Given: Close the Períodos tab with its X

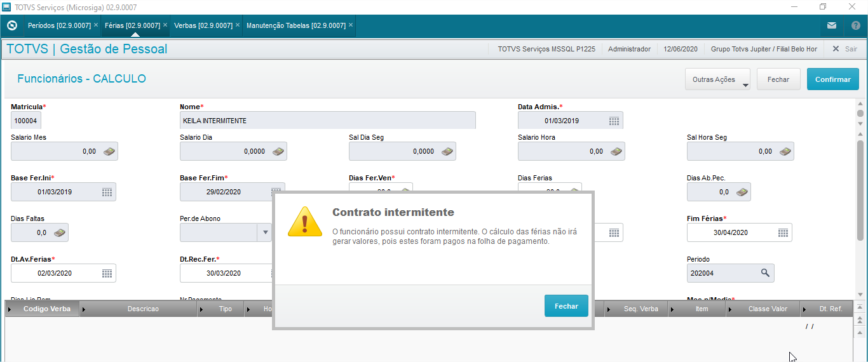Looking at the screenshot, I should (x=96, y=25).
